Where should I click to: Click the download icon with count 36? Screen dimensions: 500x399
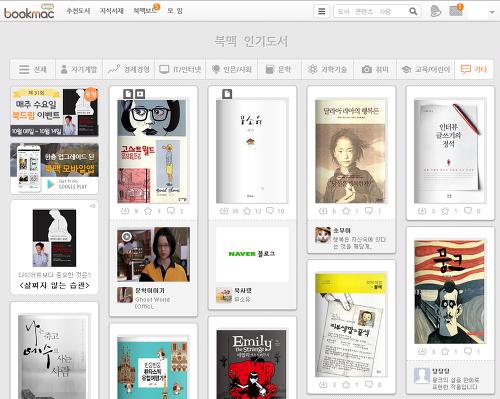click(x=224, y=211)
